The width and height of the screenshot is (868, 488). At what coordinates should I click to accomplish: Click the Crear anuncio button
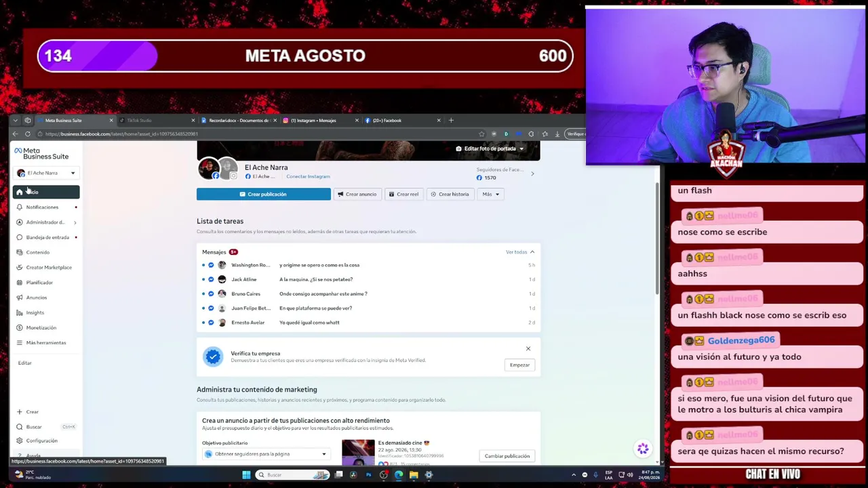357,194
